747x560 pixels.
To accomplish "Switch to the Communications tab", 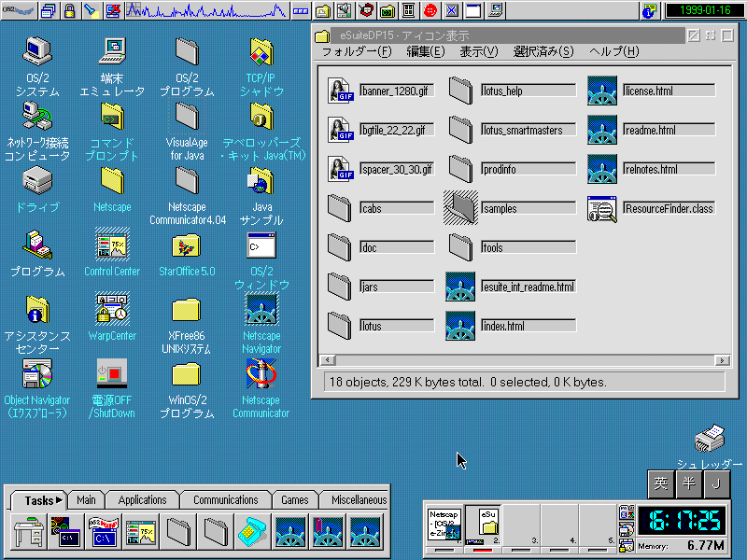I will click(225, 500).
